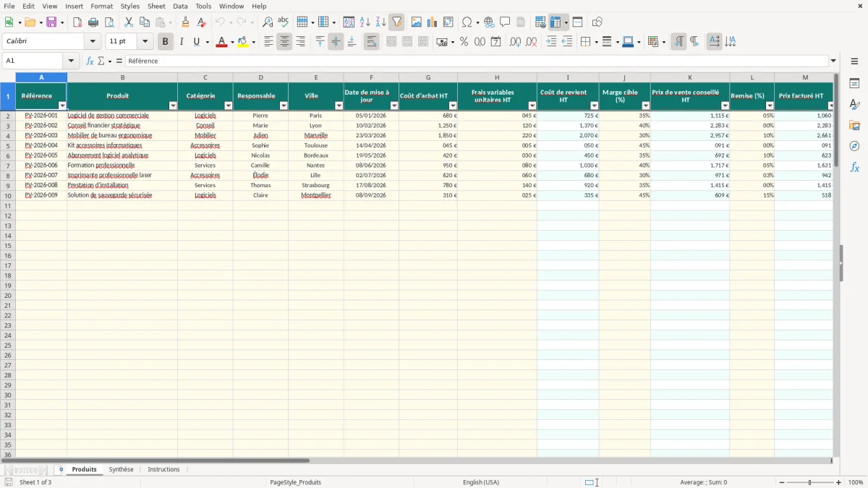Open filter dropdown on Responsable column
The image size is (868, 488).
284,106
